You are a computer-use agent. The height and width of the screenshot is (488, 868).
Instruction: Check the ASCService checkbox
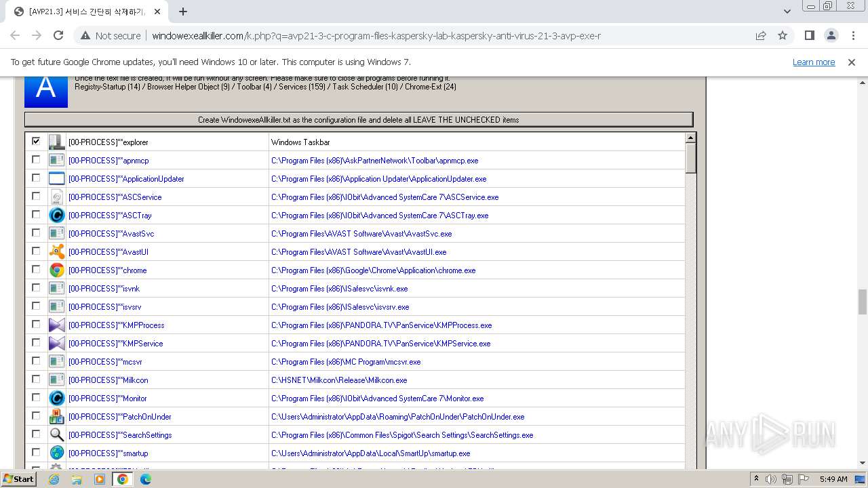tap(36, 196)
